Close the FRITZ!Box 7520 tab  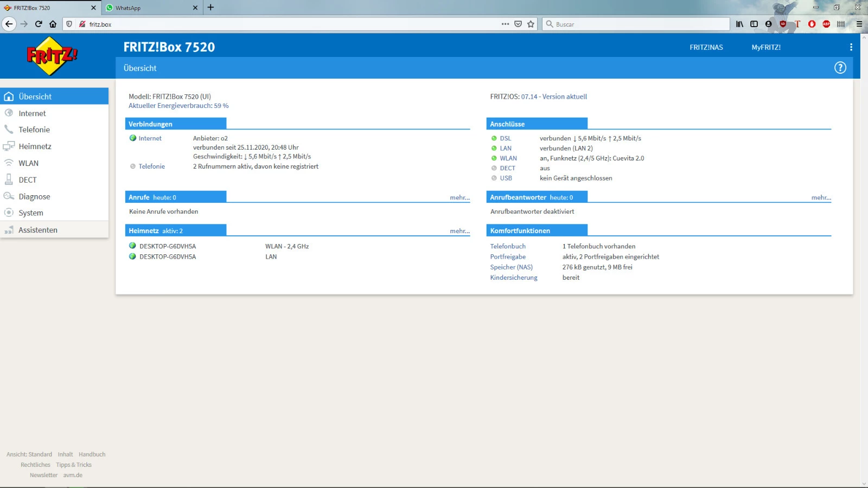(93, 8)
